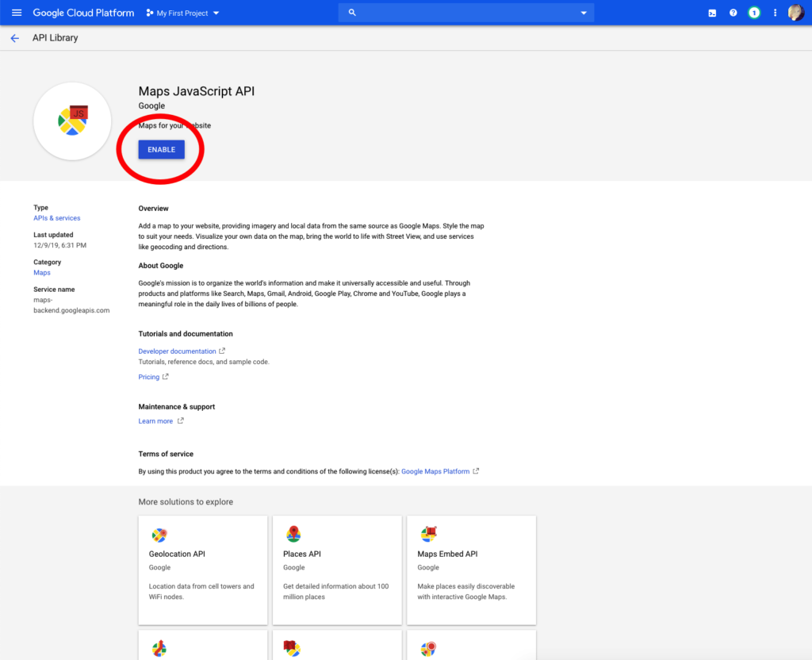812x660 pixels.
Task: Open the Pricing link
Action: (x=148, y=377)
